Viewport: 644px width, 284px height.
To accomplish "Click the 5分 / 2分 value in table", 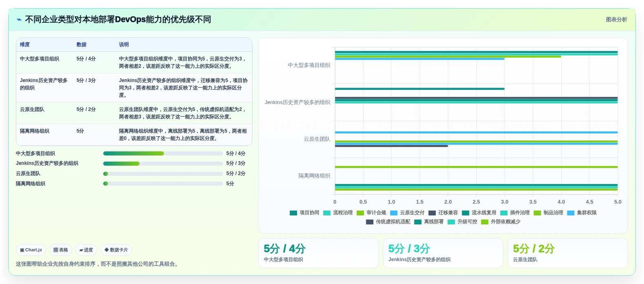I will coord(86,109).
